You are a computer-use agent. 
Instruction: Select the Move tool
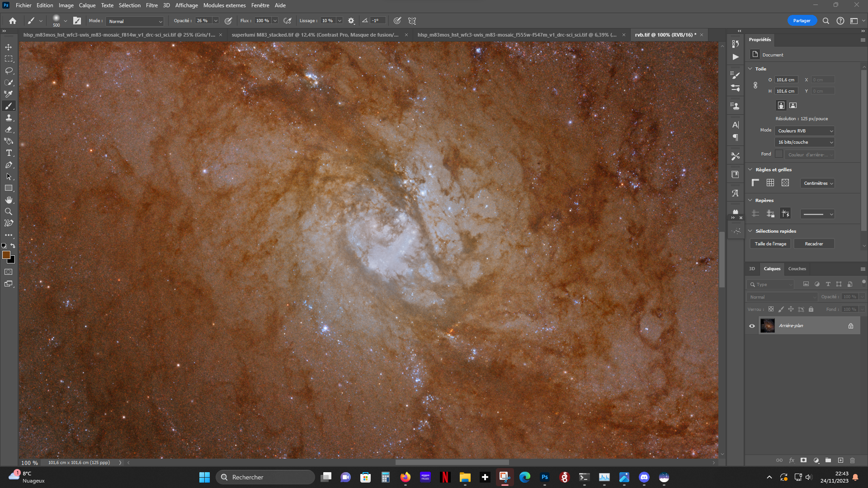[9, 47]
